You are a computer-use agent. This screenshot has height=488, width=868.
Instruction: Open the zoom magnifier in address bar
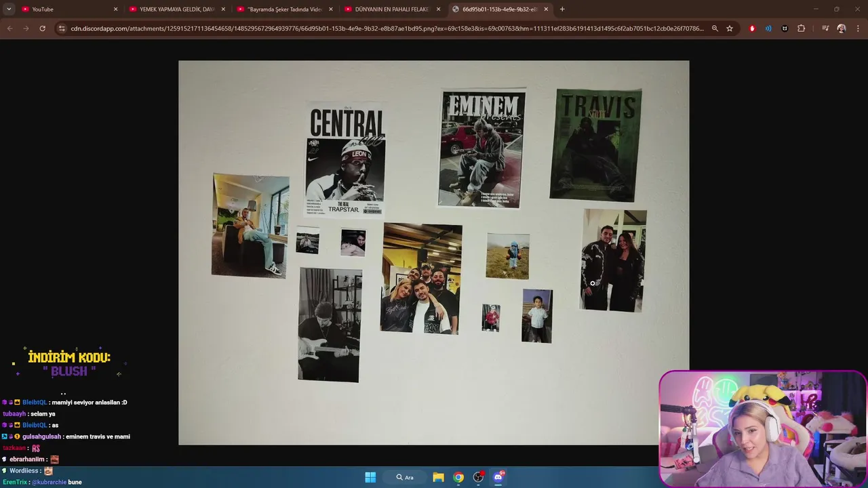715,28
